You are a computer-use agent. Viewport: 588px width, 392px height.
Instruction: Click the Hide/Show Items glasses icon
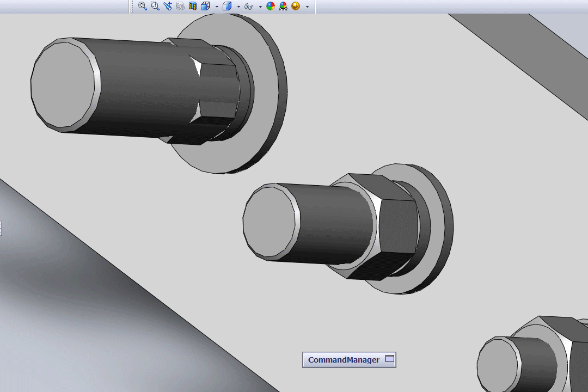(x=249, y=6)
